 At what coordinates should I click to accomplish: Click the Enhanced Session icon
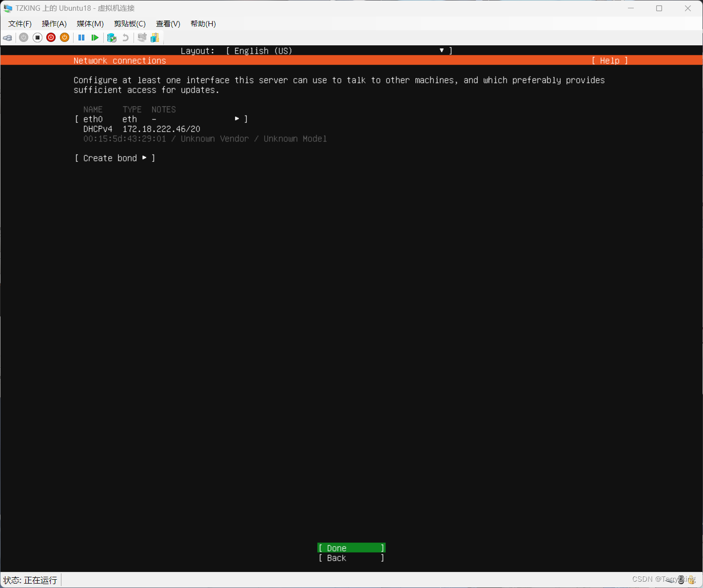pyautogui.click(x=142, y=38)
